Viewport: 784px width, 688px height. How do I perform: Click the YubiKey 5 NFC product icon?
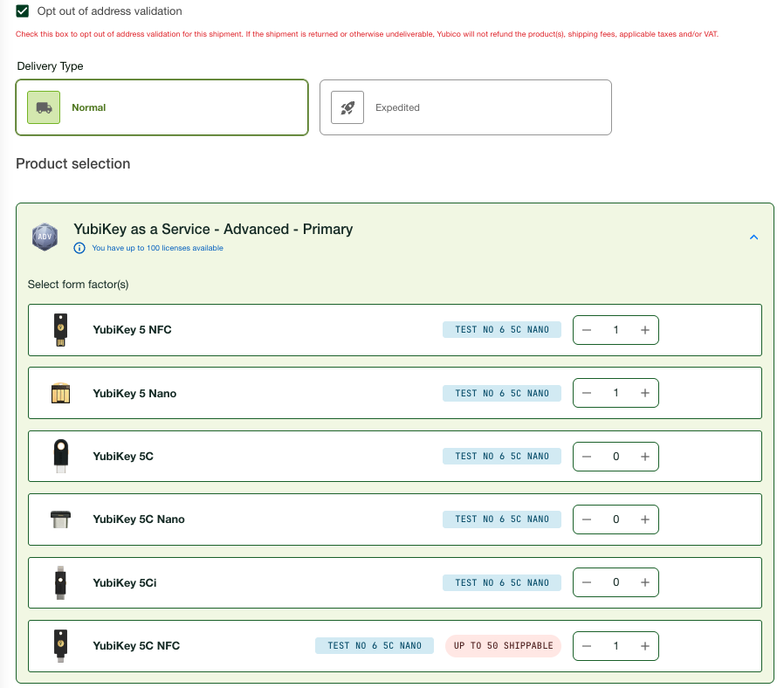tap(60, 330)
